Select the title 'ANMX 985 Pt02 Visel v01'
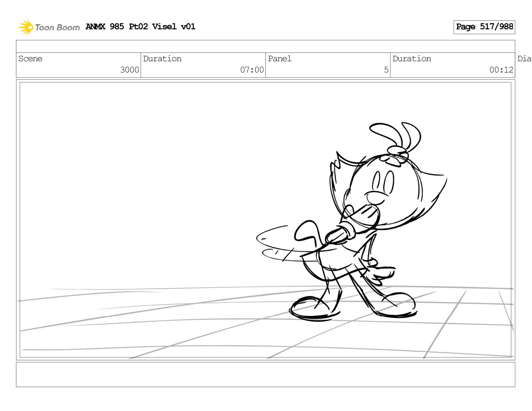This screenshot has height=411, width=532. tap(140, 26)
